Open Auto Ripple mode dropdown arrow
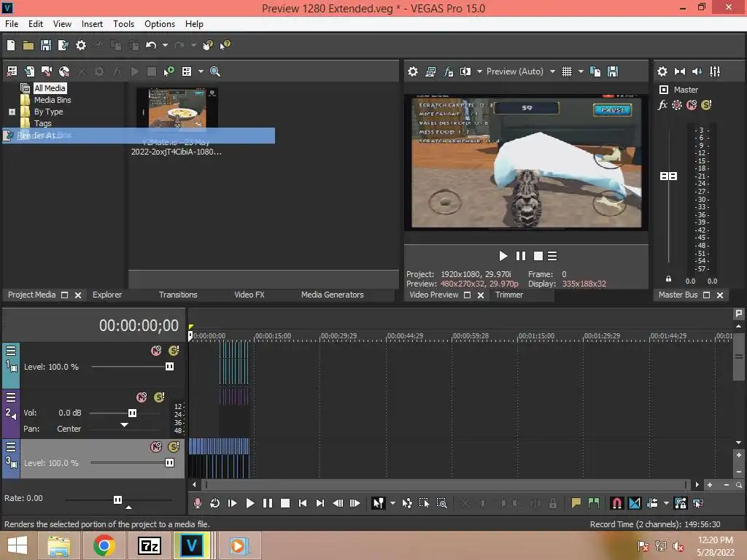Image resolution: width=747 pixels, height=560 pixels. [666, 503]
